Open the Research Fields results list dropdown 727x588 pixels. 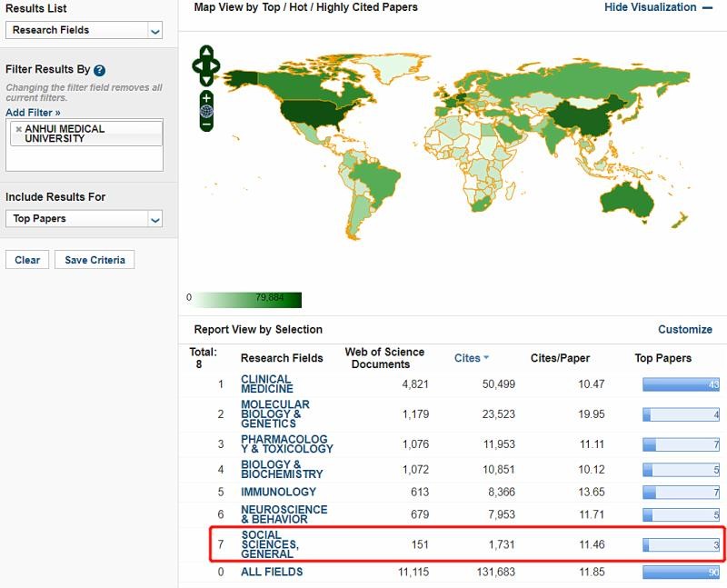click(x=84, y=30)
